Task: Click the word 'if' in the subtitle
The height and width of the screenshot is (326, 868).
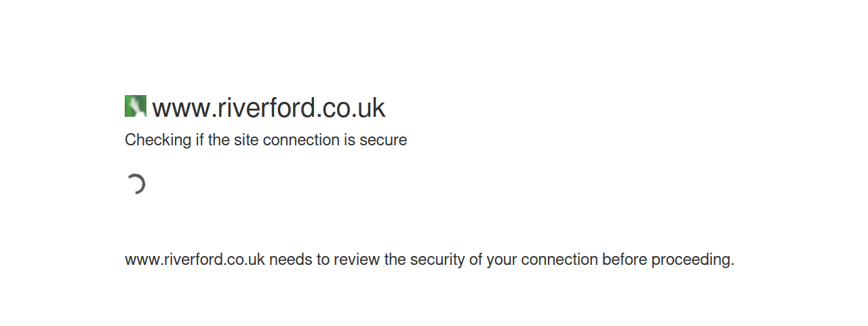Action: 199,140
